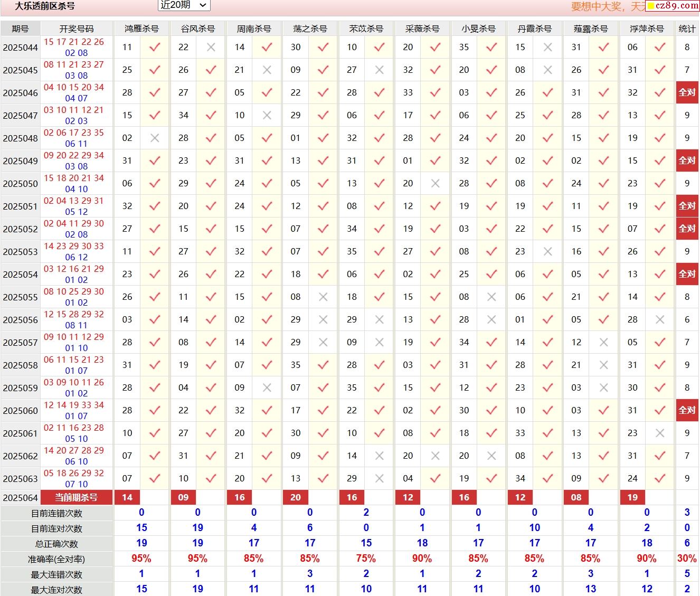
Task: Click the 要想中大奖 banner text
Action: tap(597, 6)
